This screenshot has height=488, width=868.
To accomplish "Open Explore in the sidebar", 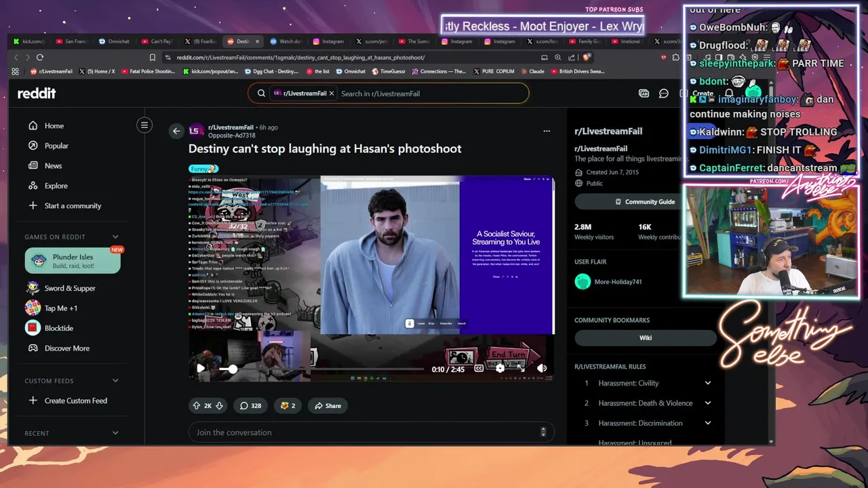I will (x=56, y=186).
